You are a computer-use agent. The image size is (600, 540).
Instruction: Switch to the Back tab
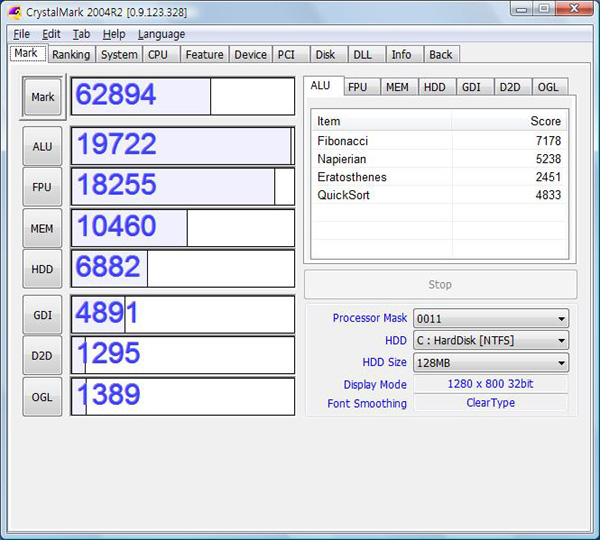coord(442,55)
